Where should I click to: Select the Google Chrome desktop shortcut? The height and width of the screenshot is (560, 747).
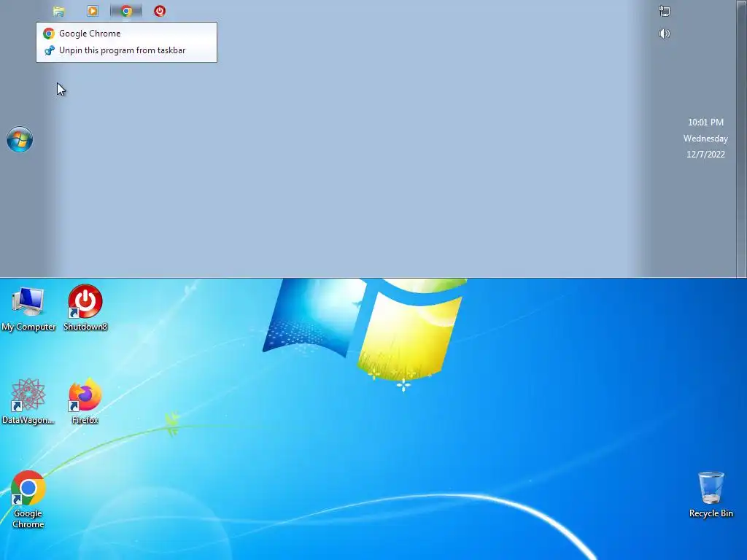pos(28,500)
